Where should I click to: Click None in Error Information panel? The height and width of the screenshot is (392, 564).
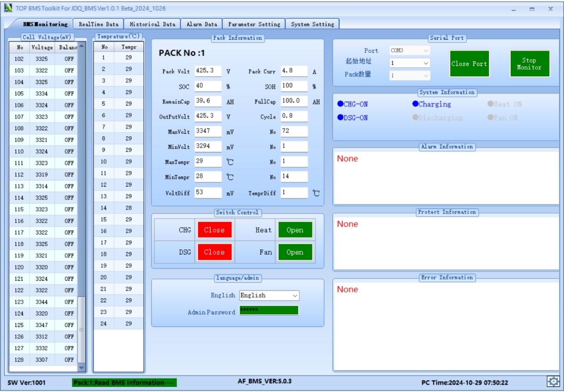[x=348, y=289]
